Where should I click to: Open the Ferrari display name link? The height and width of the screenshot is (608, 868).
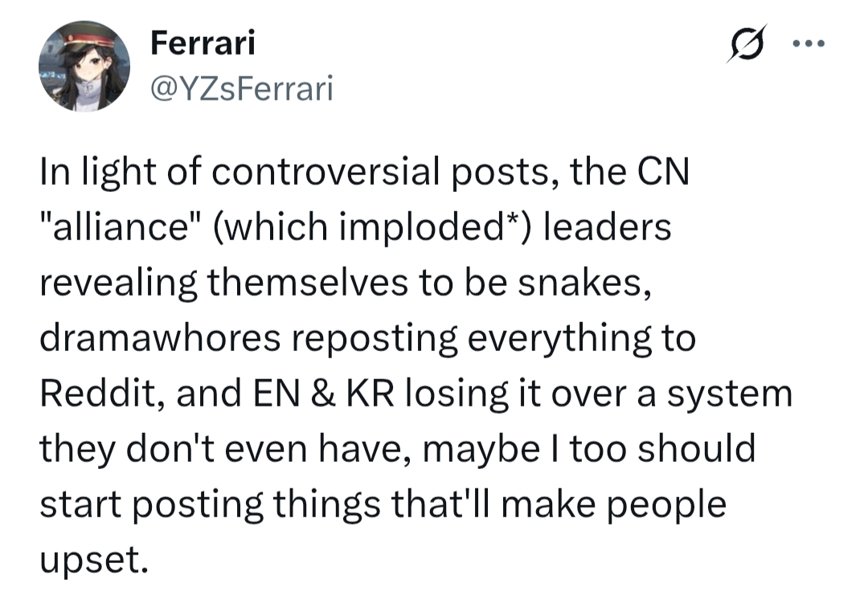[203, 43]
